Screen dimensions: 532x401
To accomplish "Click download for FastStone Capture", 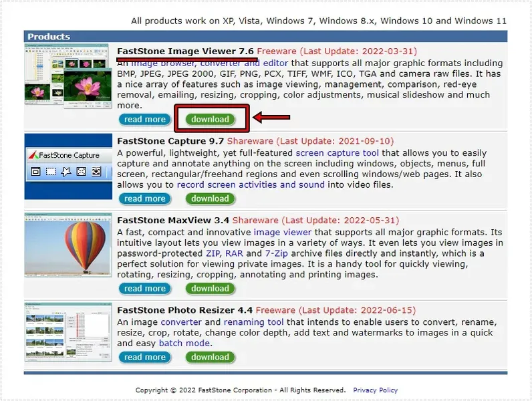I will tap(210, 198).
